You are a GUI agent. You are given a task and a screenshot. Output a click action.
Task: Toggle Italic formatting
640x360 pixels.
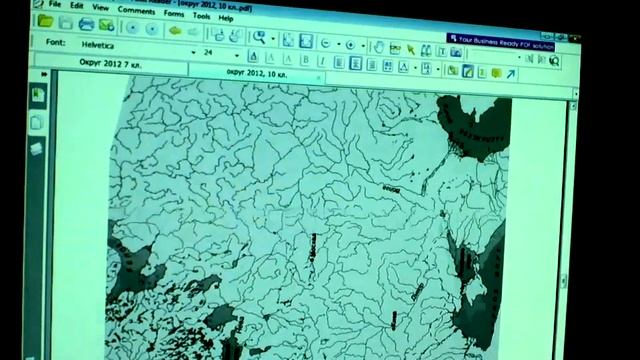(x=322, y=62)
